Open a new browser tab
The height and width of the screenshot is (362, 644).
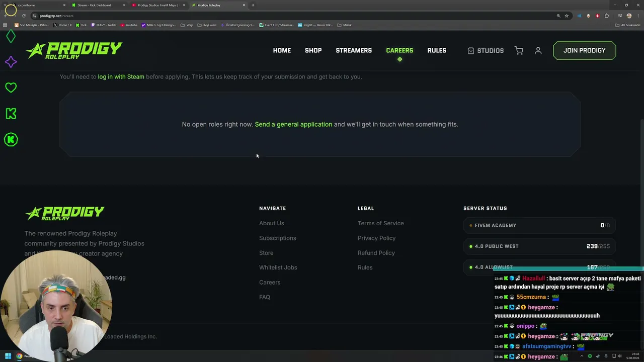(x=253, y=5)
